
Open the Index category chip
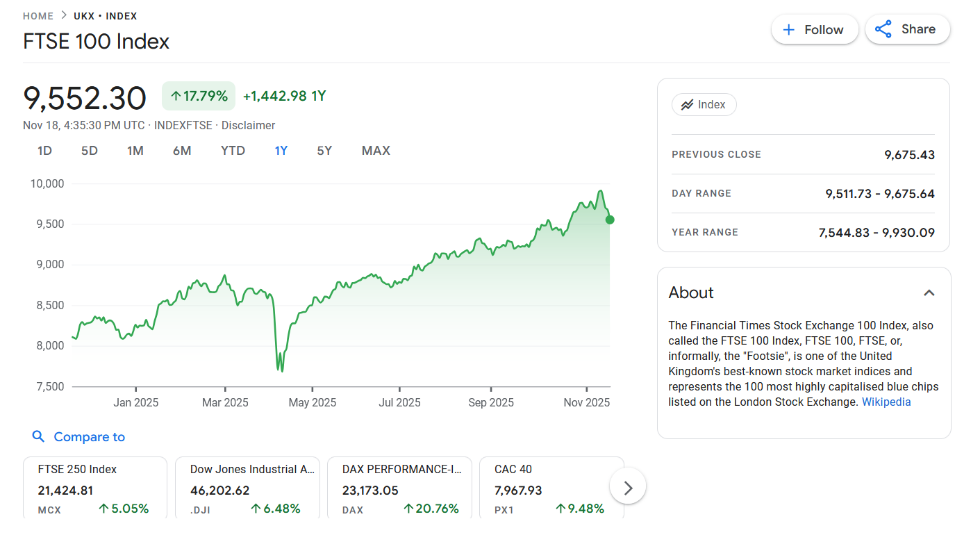[x=704, y=105]
